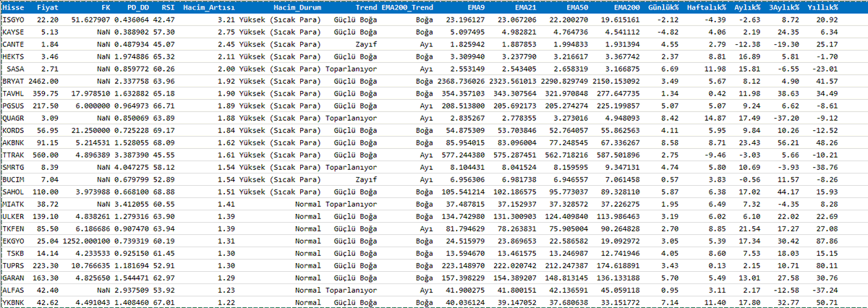Image resolution: width=868 pixels, height=308 pixels.
Task: Click the Hacim_Artısı column header
Action: tap(208, 8)
